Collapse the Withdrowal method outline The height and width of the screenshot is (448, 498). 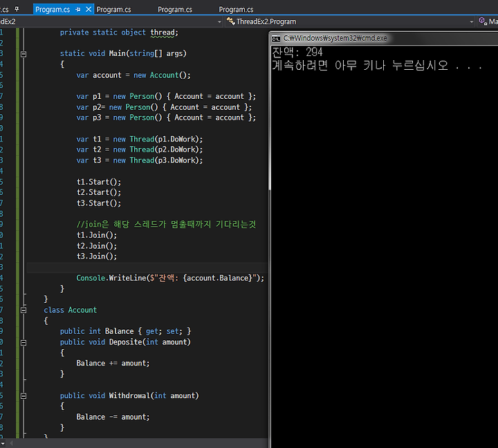click(x=24, y=396)
